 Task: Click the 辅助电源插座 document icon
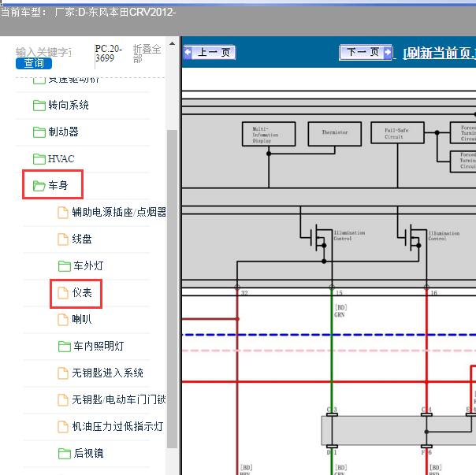(x=63, y=213)
